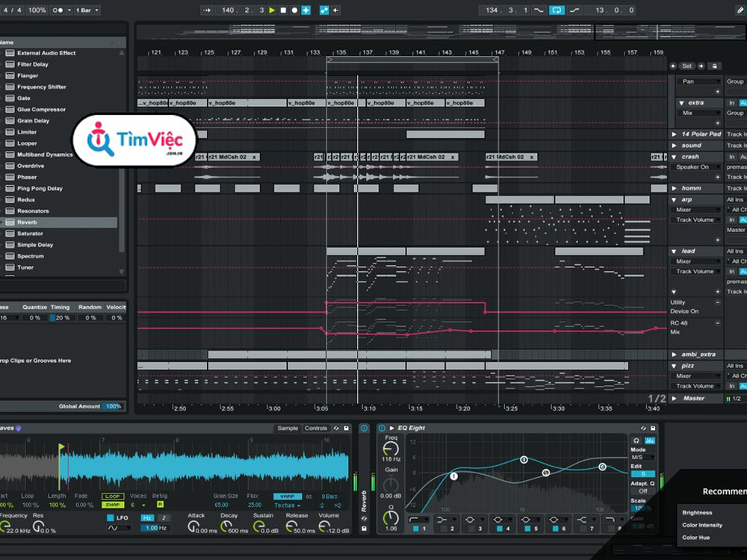Viewport: 747px width, 560px height.
Task: Toggle the sampler LOOP button
Action: click(x=113, y=497)
